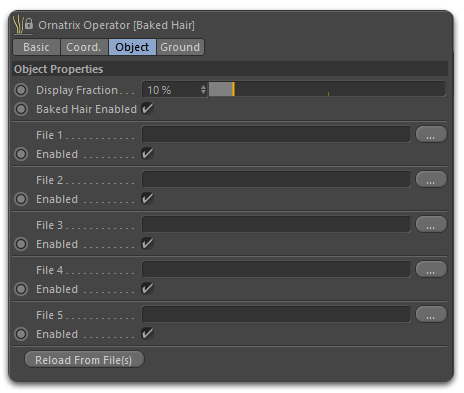The image size is (464, 393).
Task: Uncheck Enabled under File 1
Action: pos(147,154)
